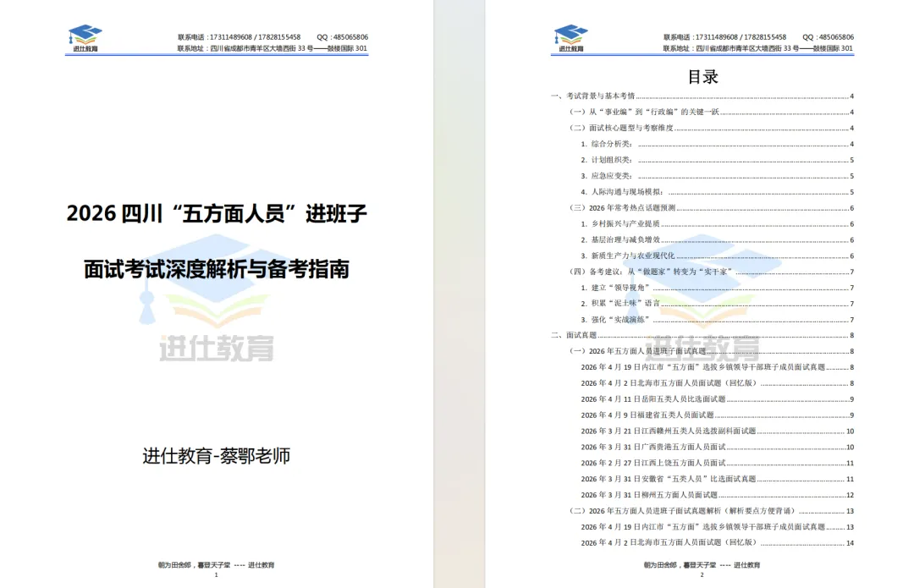914x588 pixels.
Task: Click the cover subtitle '面试考试深度解析与备考指南'
Action: pyautogui.click(x=217, y=269)
